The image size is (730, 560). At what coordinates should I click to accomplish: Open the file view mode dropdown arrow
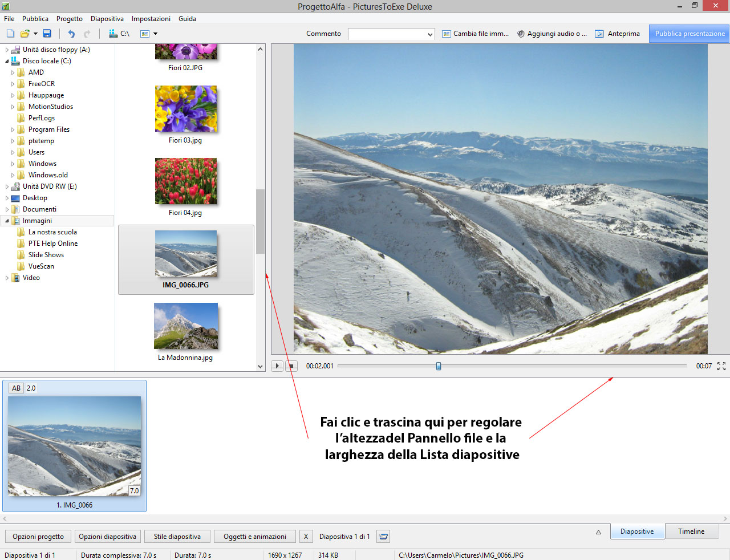[x=155, y=34]
